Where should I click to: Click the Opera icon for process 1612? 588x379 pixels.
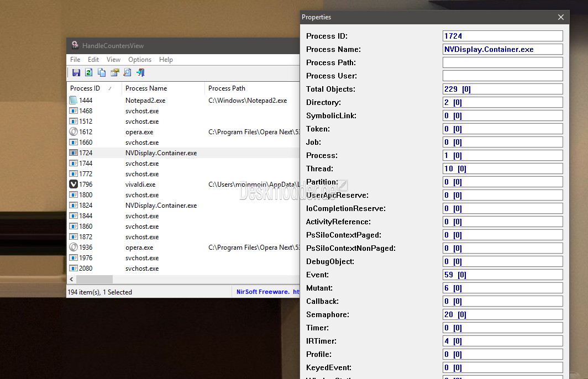(73, 131)
